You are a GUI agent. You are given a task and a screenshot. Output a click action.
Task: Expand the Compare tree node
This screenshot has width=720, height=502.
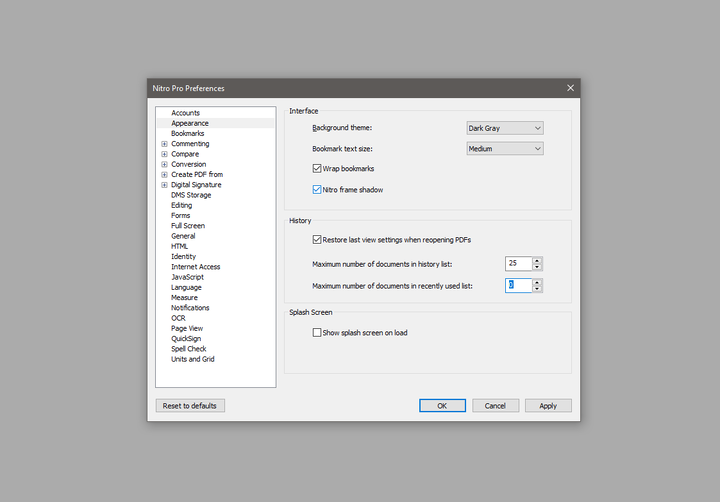164,154
